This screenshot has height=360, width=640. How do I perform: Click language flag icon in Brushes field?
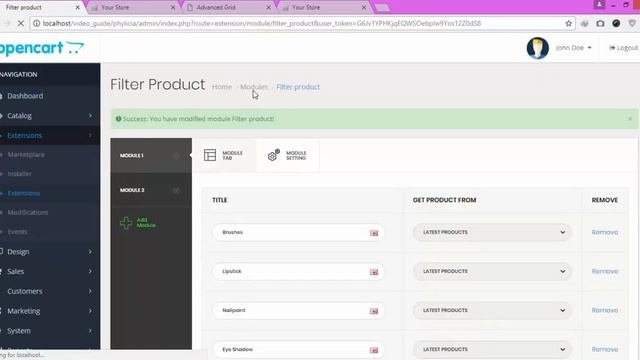pyautogui.click(x=374, y=233)
